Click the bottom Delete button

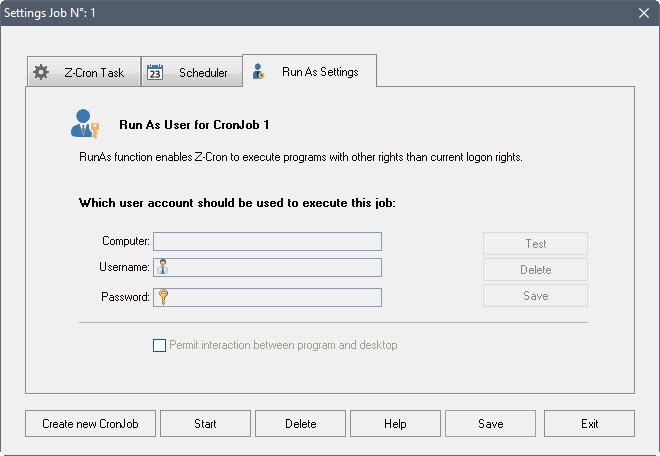coord(301,424)
